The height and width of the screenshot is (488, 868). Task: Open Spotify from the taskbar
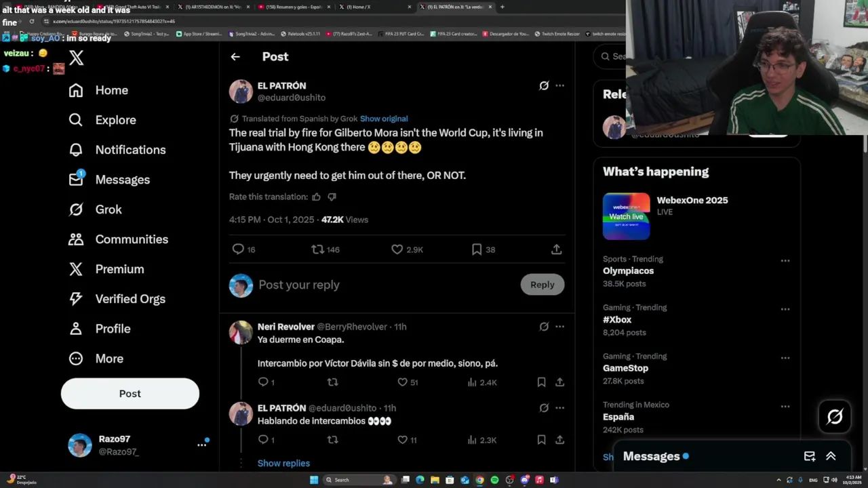click(494, 480)
